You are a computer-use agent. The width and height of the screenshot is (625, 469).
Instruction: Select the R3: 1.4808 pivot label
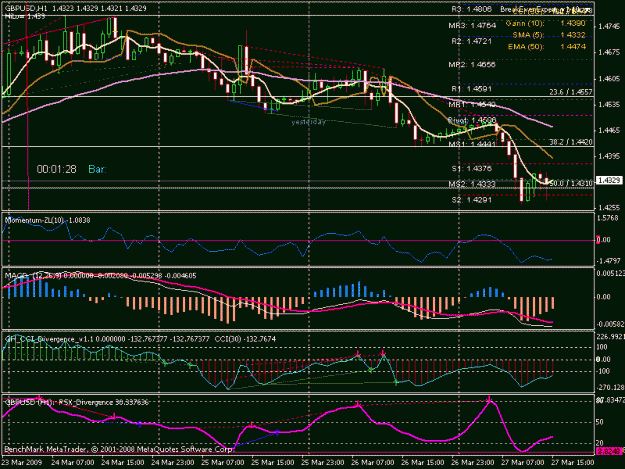[x=472, y=9]
